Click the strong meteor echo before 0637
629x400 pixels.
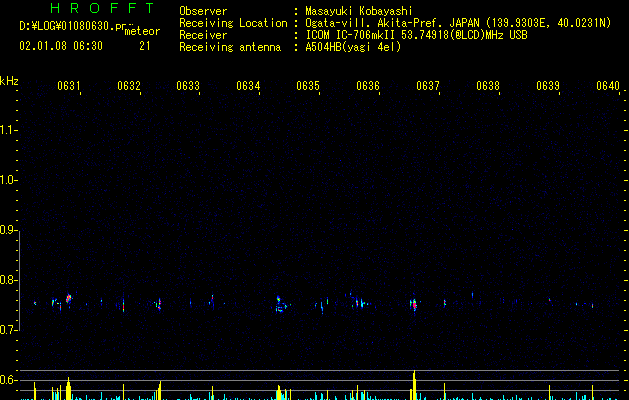[x=414, y=305]
